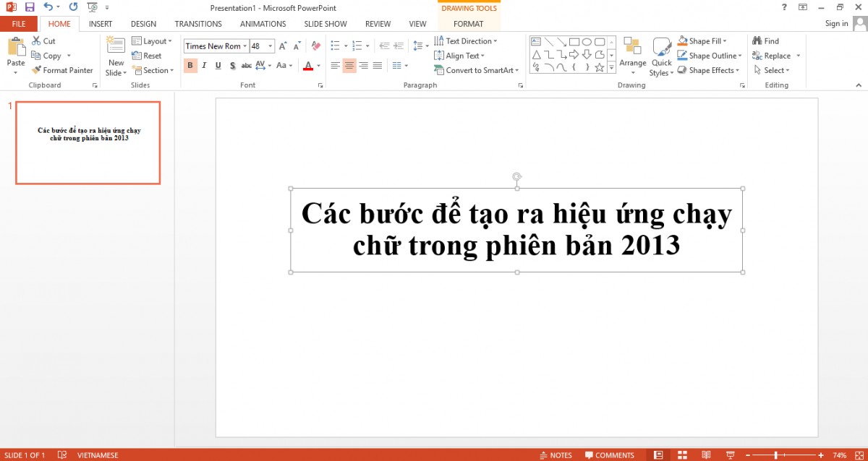Reset the slide layout
Screen dimensions: 868x461
[x=147, y=56]
